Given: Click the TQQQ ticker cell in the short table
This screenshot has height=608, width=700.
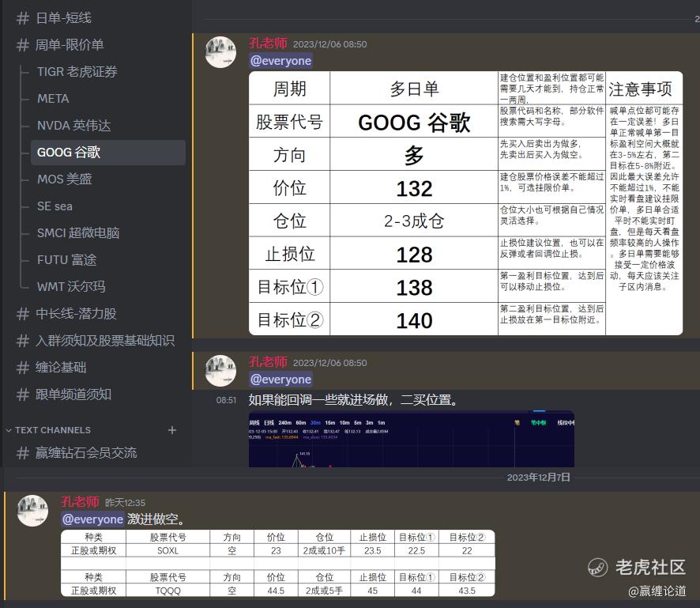Looking at the screenshot, I should pos(167,591).
